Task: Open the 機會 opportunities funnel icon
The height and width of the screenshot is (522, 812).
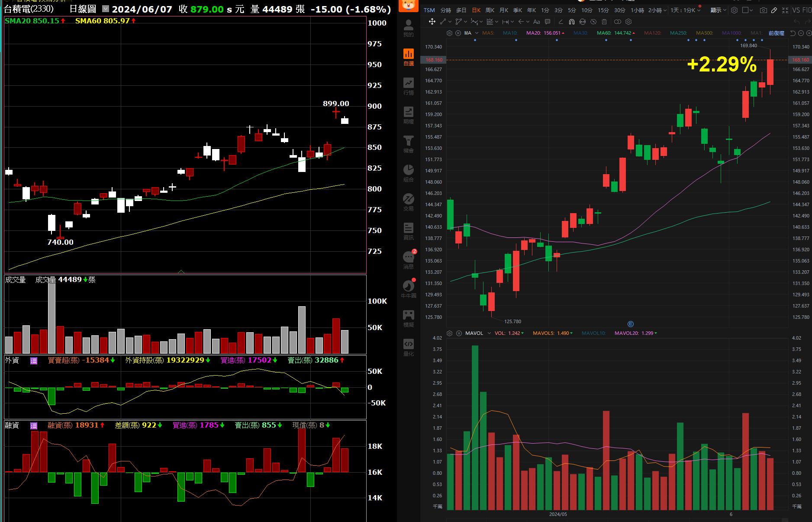Action: [x=409, y=144]
